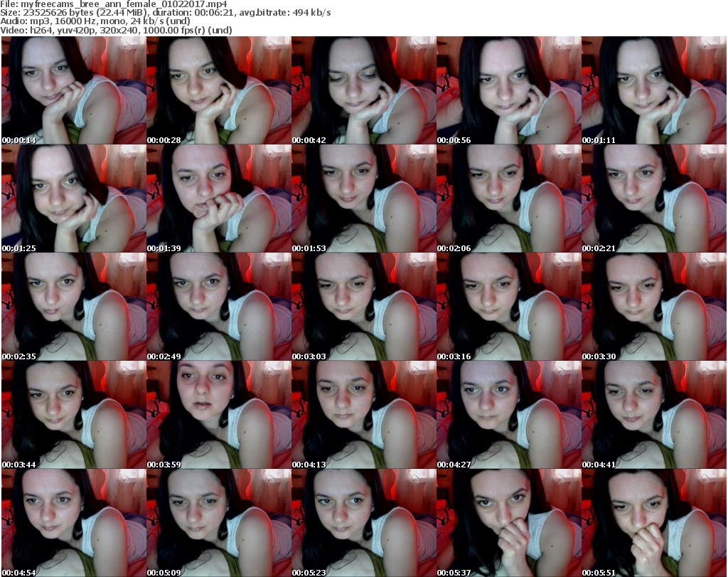Click the Video h264 info line
Screen dimensions: 728x577
[116, 30]
